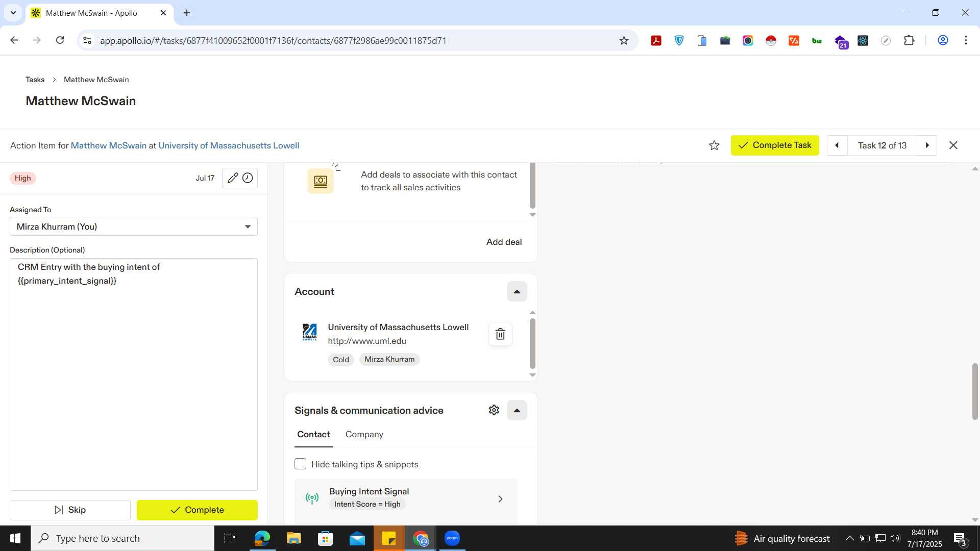
Task: Launch Zoom from the taskbar
Action: [x=452, y=538]
